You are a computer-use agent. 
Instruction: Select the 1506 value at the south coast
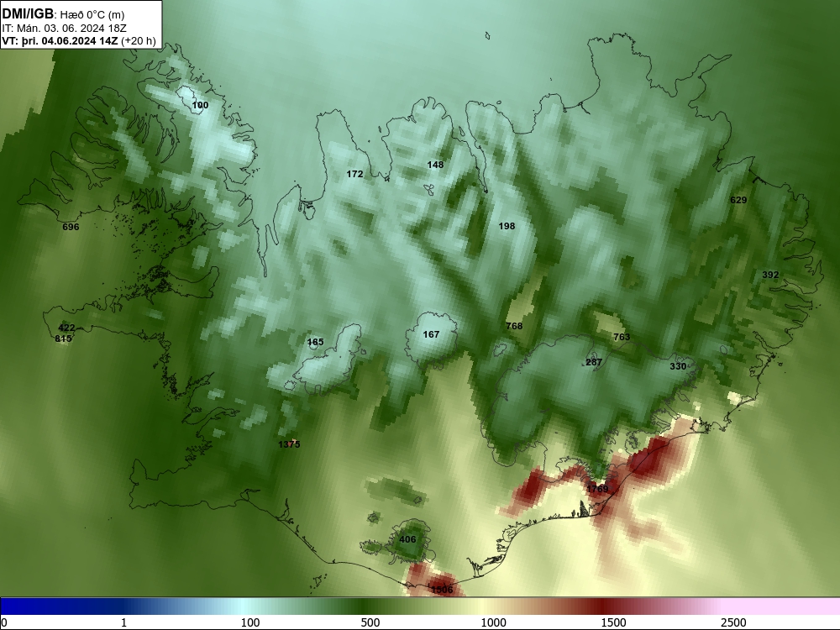point(442,590)
